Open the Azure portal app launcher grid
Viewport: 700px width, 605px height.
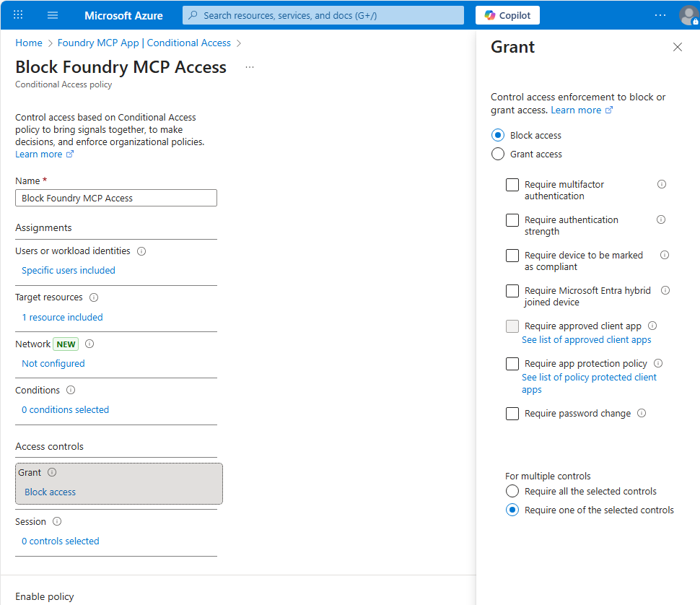coord(17,14)
